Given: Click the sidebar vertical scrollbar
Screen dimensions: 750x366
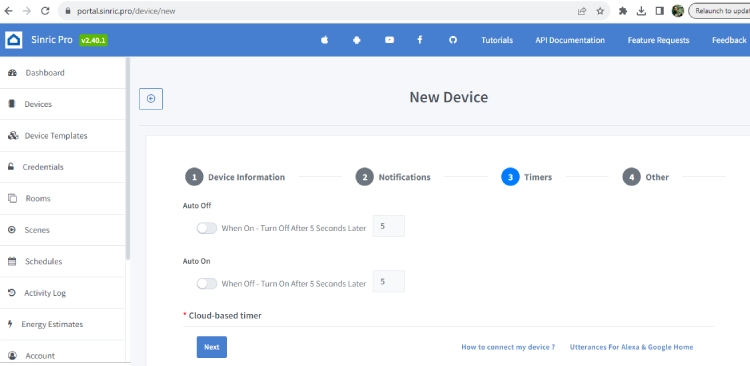Looking at the screenshot, I should tap(128, 159).
